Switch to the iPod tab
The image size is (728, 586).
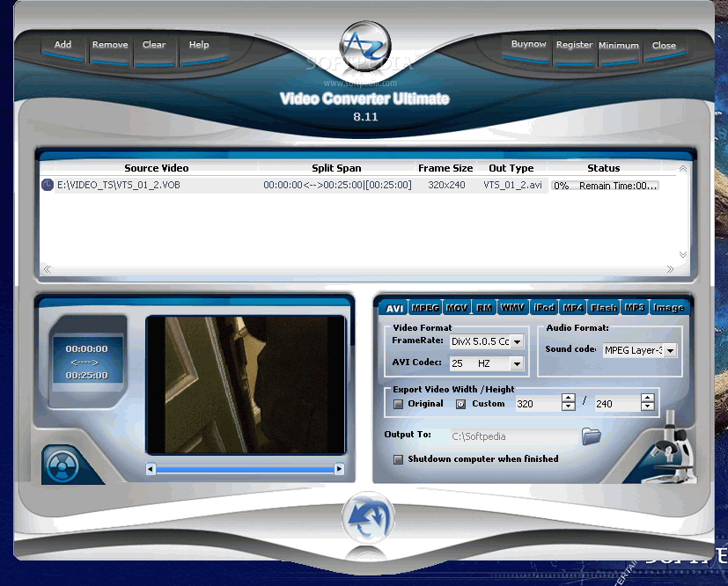[x=544, y=308]
